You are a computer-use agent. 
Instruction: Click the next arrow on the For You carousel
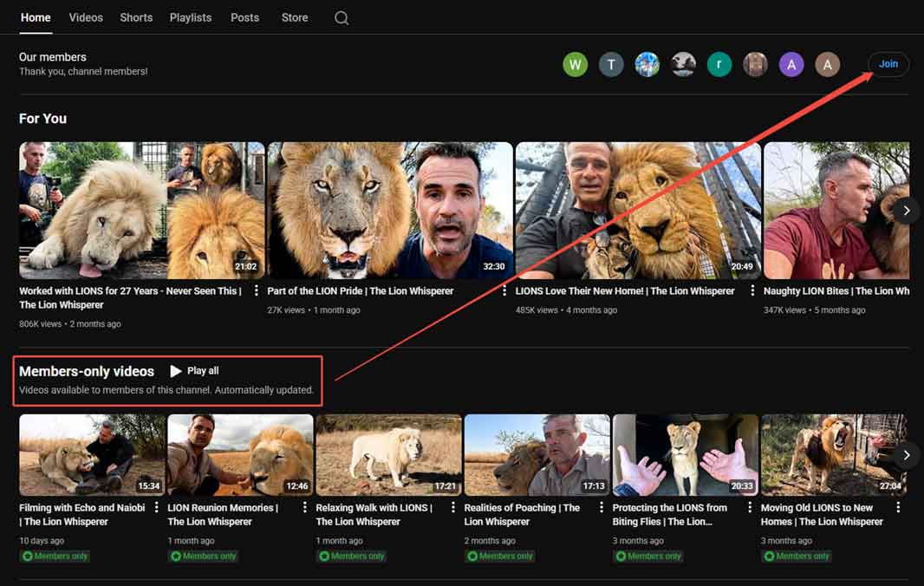pyautogui.click(x=907, y=210)
